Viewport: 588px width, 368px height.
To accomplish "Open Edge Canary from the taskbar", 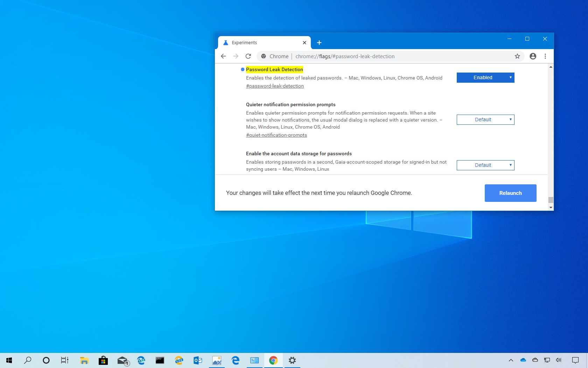I will (x=179, y=360).
